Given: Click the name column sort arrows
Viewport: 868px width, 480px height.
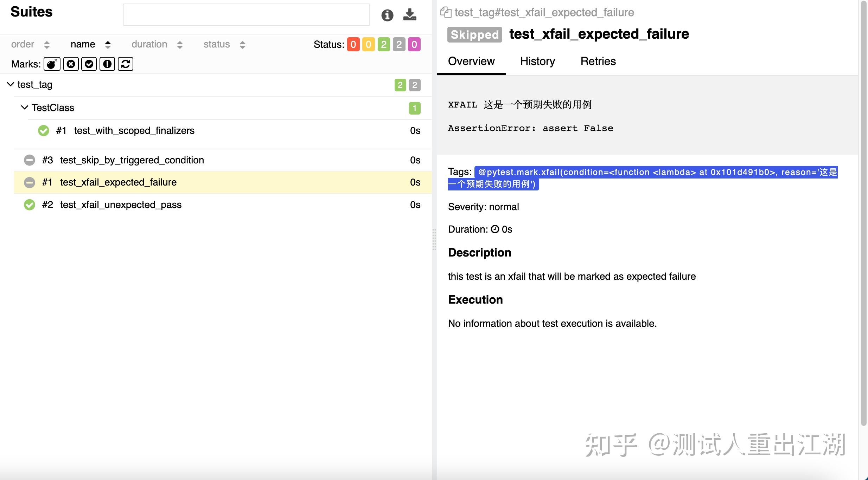Looking at the screenshot, I should pyautogui.click(x=108, y=44).
